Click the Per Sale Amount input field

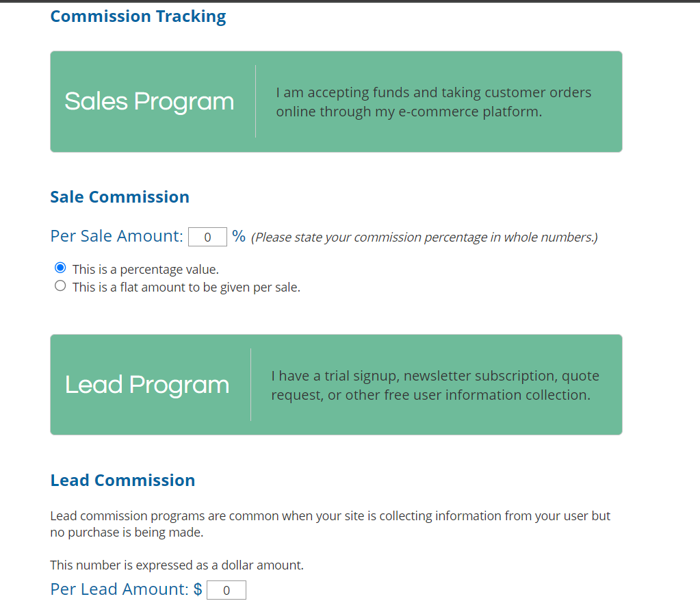click(x=207, y=238)
